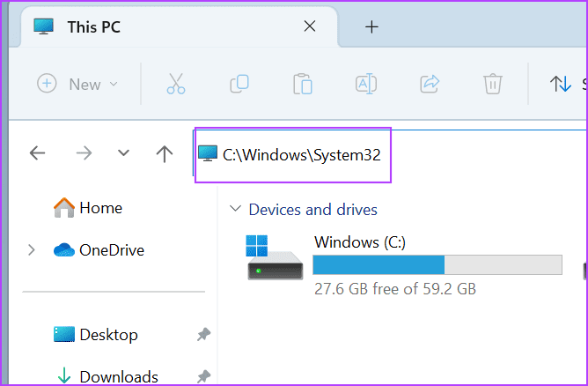Screen dimensions: 588x386
Task: Click the Cut scissors icon
Action: tap(176, 84)
